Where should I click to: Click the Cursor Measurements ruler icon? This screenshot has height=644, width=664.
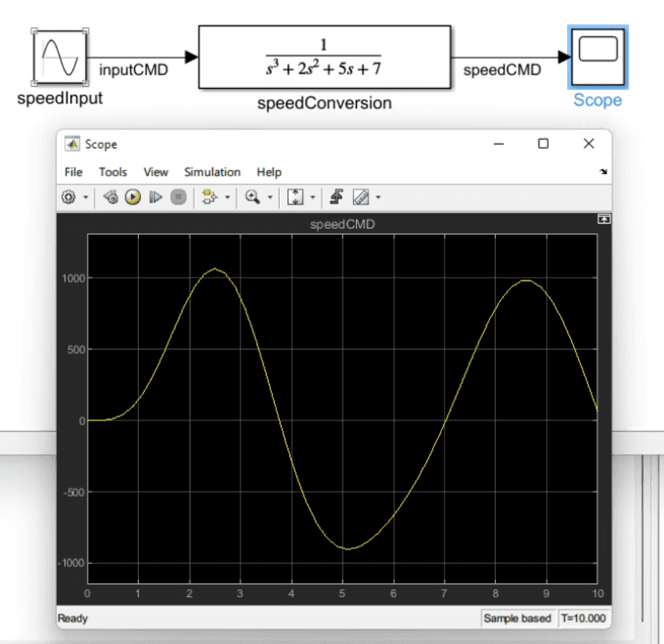click(360, 197)
